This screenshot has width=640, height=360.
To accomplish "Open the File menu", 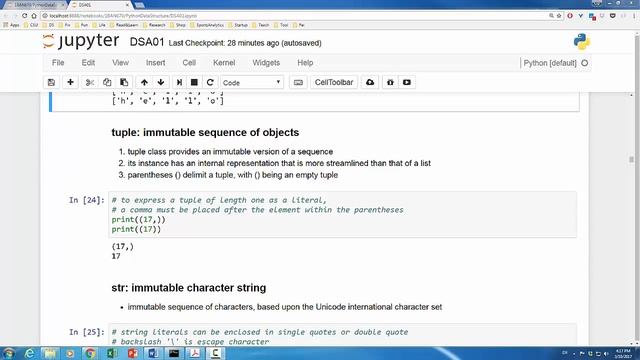I will pos(58,63).
